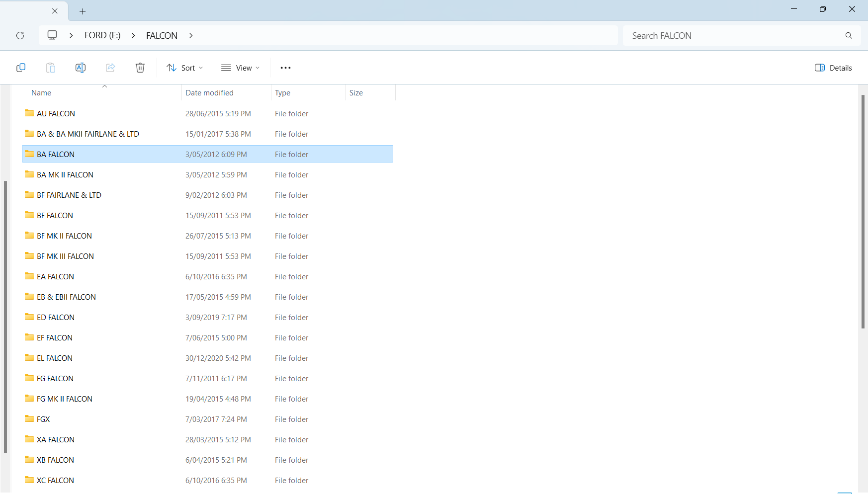The image size is (868, 494).
Task: Click the search magnifier icon
Action: coord(849,35)
